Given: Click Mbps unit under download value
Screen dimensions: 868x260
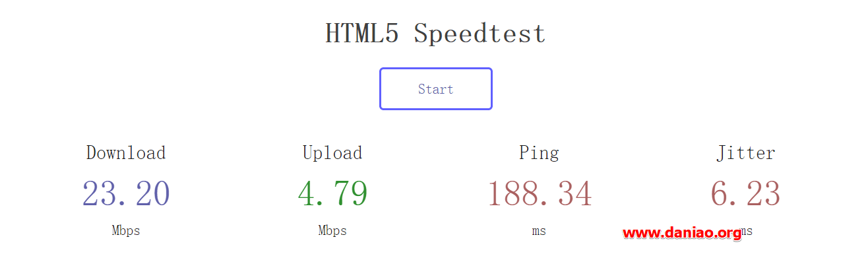Looking at the screenshot, I should 126,231.
